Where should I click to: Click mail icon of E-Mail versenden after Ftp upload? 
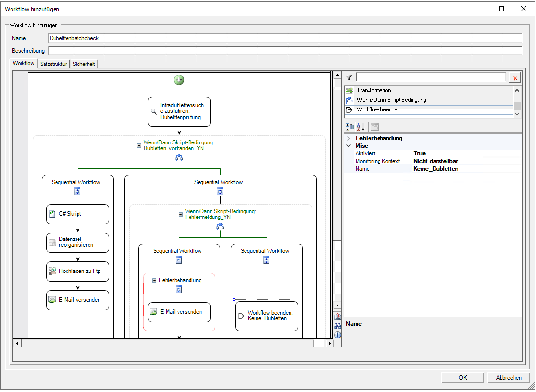point(52,300)
